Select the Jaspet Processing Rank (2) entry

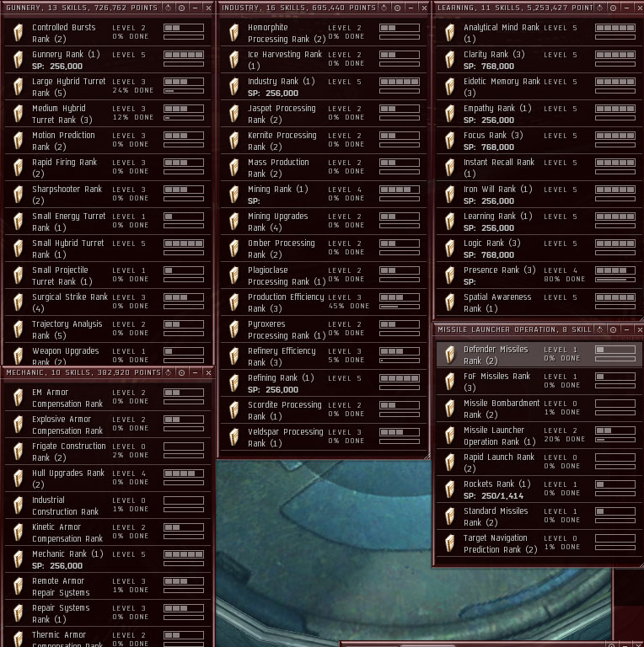point(323,114)
